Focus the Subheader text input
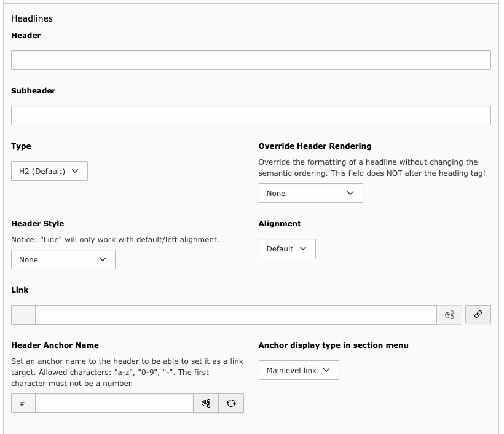The height and width of the screenshot is (434, 504). (251, 116)
